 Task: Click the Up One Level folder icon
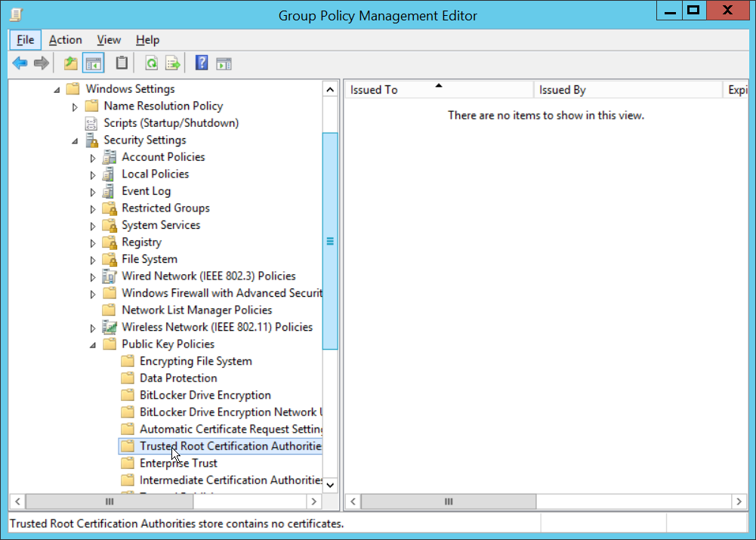pyautogui.click(x=70, y=63)
